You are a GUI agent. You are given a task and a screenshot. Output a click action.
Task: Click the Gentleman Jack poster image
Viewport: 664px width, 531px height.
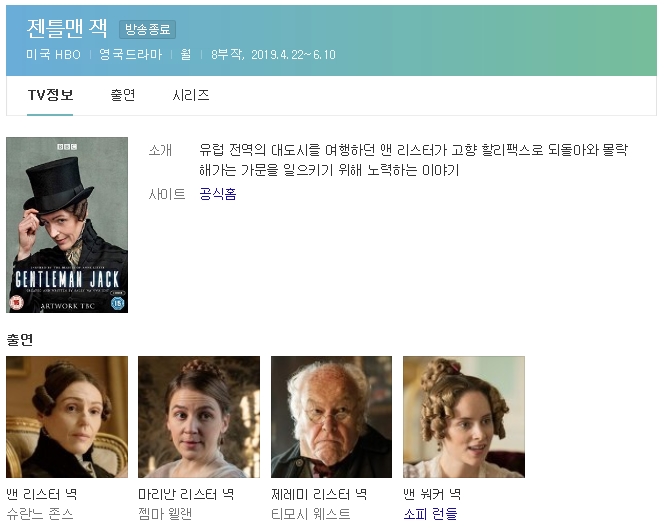67,225
